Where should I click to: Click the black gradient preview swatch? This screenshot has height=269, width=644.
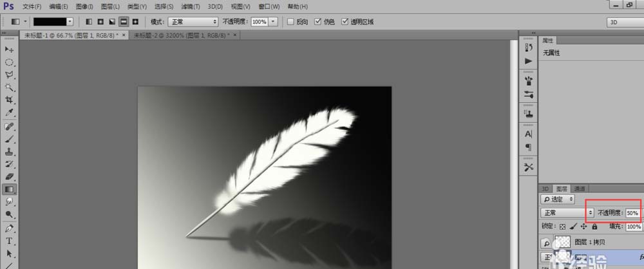coord(50,22)
